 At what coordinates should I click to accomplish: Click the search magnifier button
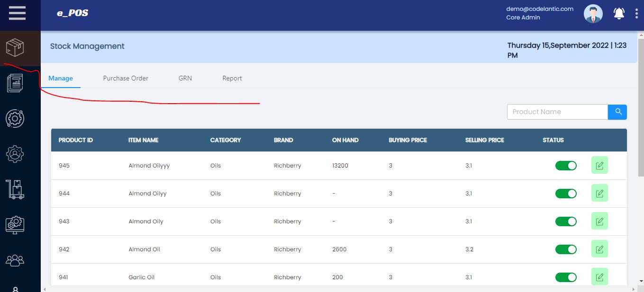tap(617, 112)
